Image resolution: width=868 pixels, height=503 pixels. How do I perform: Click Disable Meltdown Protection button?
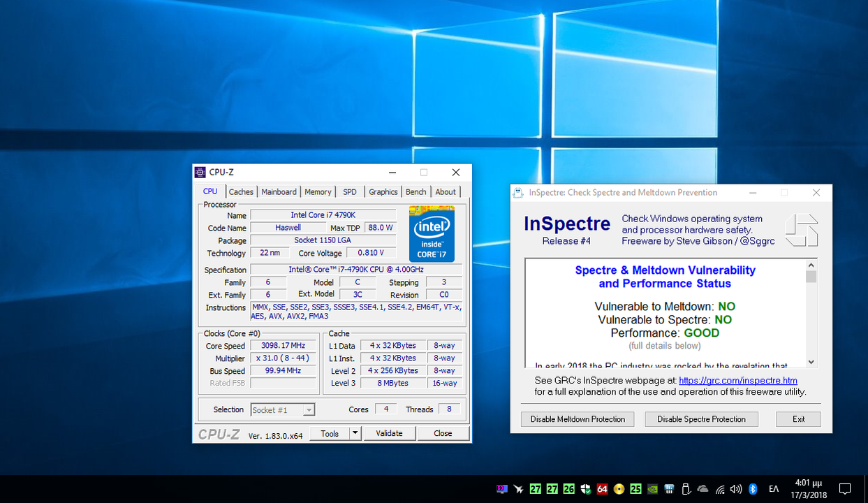coord(578,419)
